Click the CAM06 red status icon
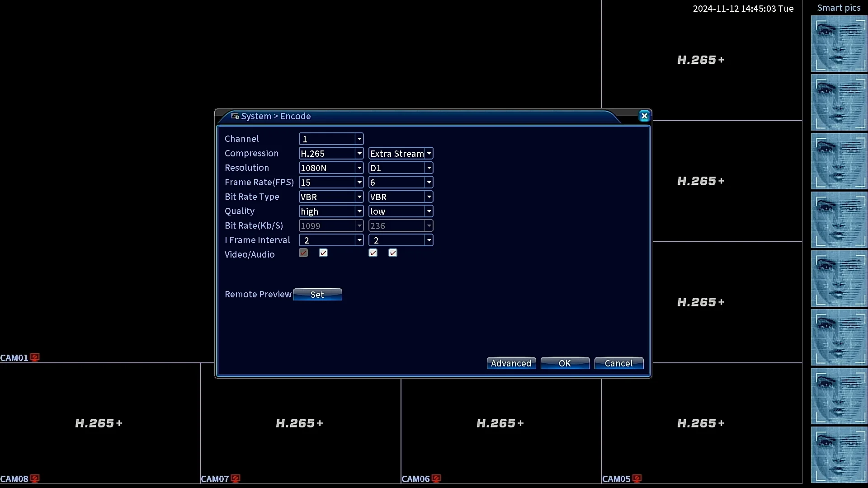 pyautogui.click(x=436, y=479)
